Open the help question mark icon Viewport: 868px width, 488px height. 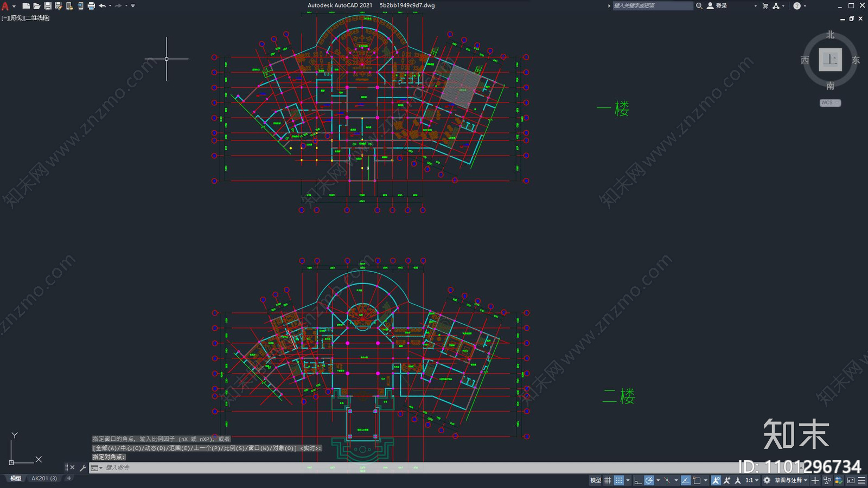(x=796, y=6)
